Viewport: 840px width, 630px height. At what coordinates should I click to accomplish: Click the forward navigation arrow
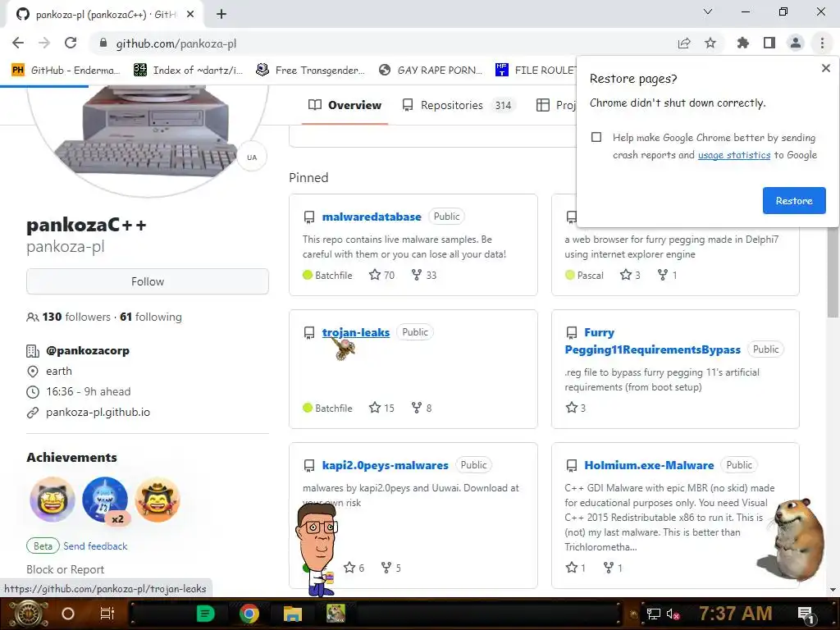click(44, 43)
